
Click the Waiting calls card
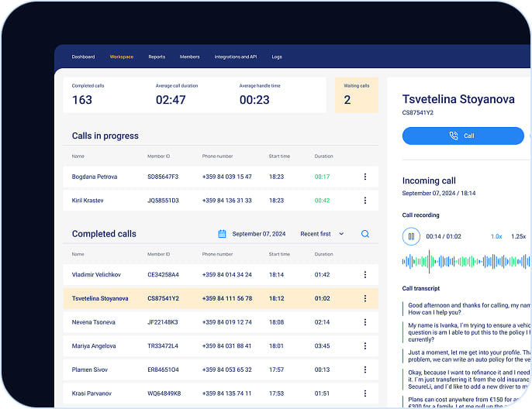tap(357, 95)
